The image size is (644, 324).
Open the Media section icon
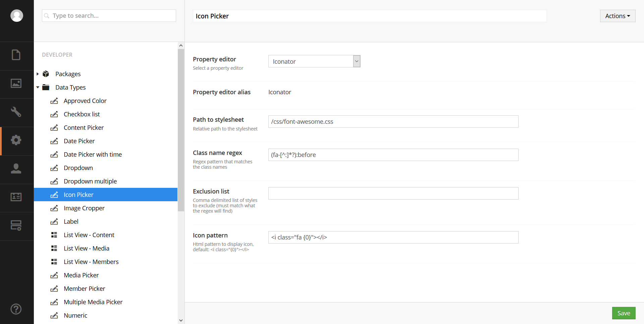(x=16, y=83)
